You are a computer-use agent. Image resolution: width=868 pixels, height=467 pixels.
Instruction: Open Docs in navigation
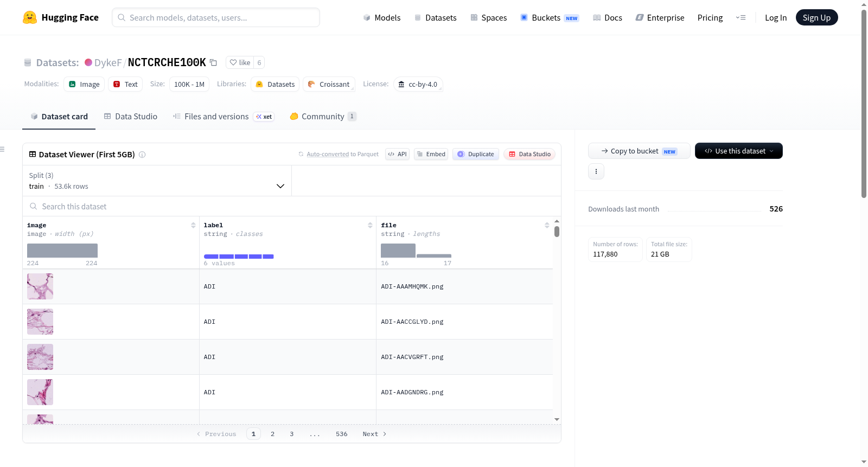coord(608,17)
